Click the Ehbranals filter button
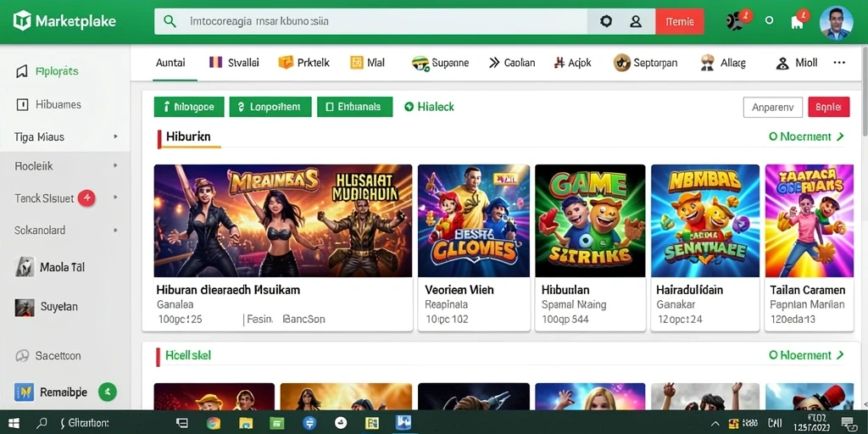The image size is (868, 434). point(355,107)
